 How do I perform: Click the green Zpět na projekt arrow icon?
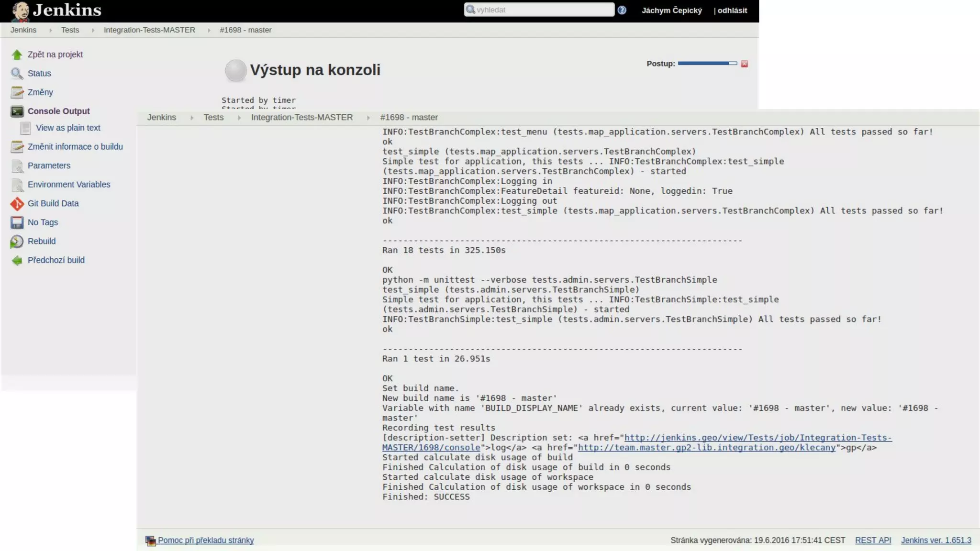(17, 55)
